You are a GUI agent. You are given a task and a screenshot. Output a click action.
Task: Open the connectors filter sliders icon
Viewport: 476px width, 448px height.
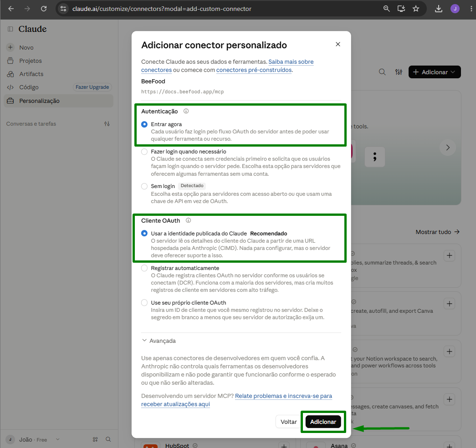(x=399, y=72)
